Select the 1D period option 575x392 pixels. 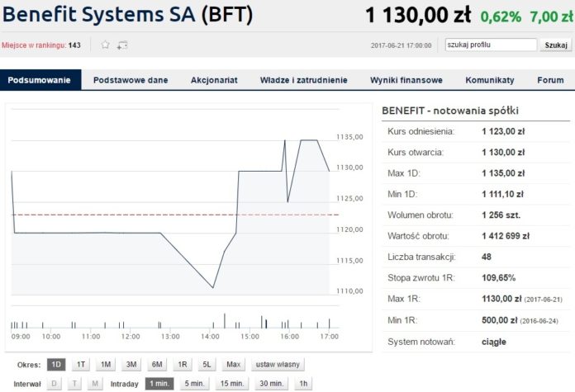click(x=56, y=365)
